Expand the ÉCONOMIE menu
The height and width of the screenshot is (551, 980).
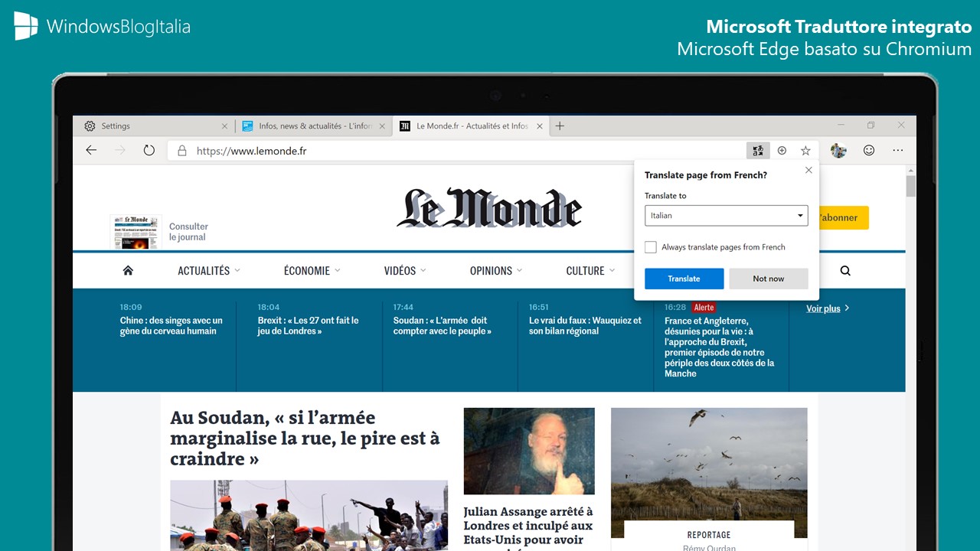coord(312,271)
